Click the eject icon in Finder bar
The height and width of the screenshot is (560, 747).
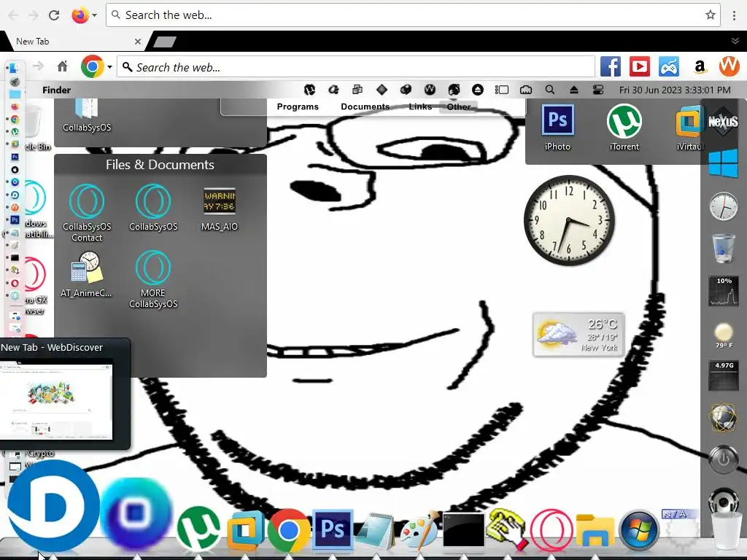click(574, 90)
